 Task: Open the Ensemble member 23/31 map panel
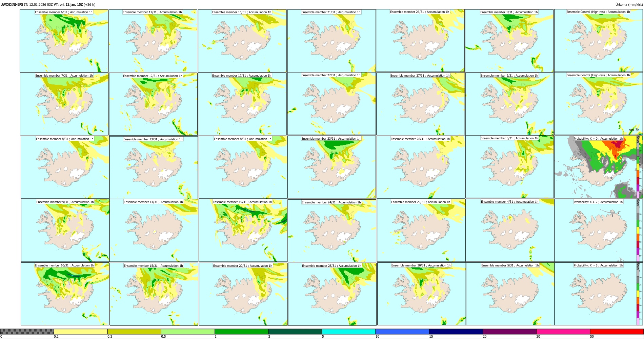(331, 167)
